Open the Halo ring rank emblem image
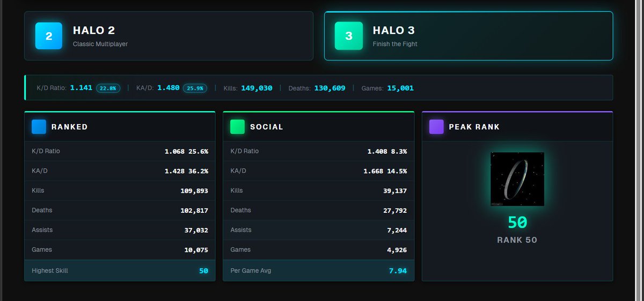This screenshot has height=301, width=644. pyautogui.click(x=517, y=179)
